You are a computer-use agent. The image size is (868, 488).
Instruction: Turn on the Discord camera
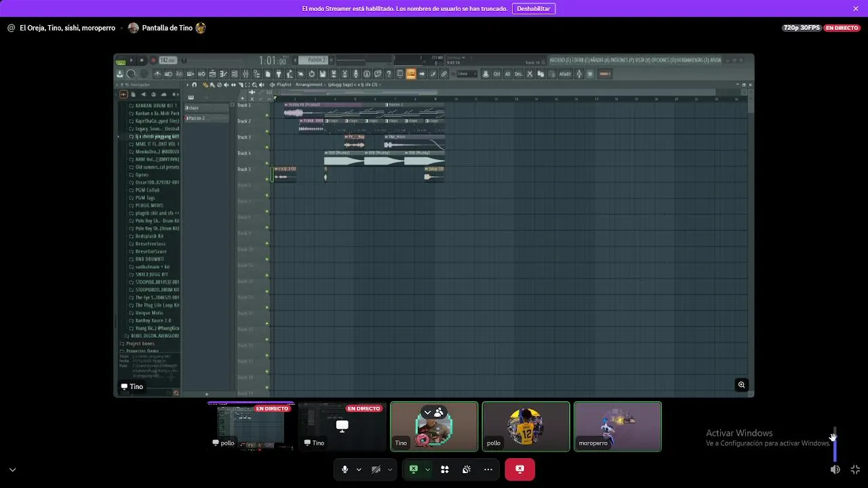tap(376, 469)
